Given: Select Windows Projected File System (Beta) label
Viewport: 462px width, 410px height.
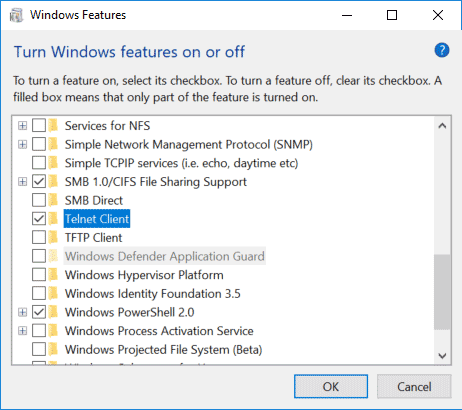Looking at the screenshot, I should point(163,350).
